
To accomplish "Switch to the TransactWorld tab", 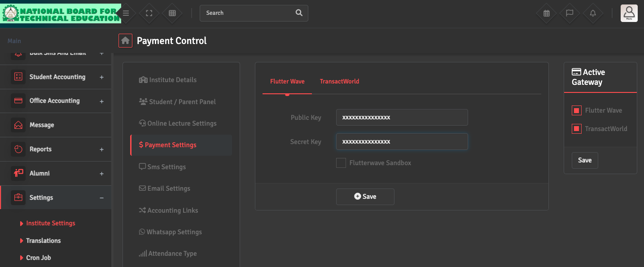I will pos(339,81).
